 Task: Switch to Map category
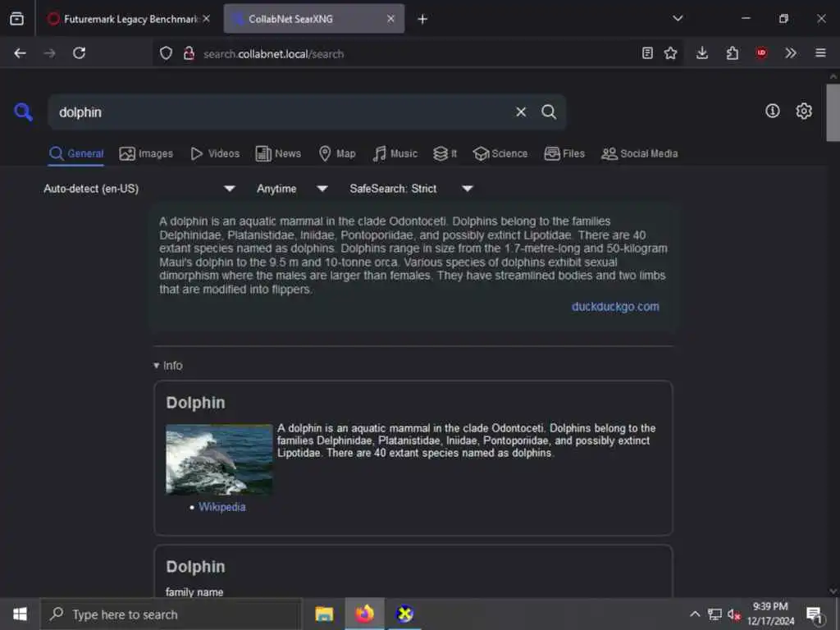(337, 153)
